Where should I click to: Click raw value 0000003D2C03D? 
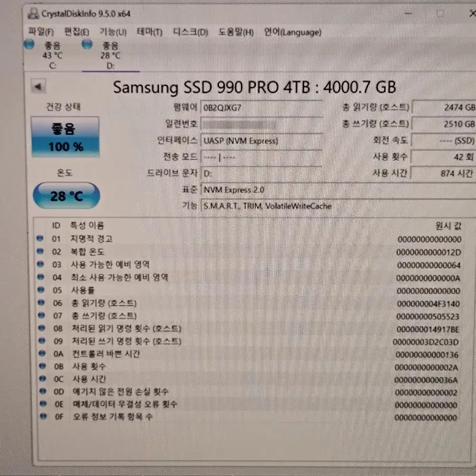click(x=426, y=342)
